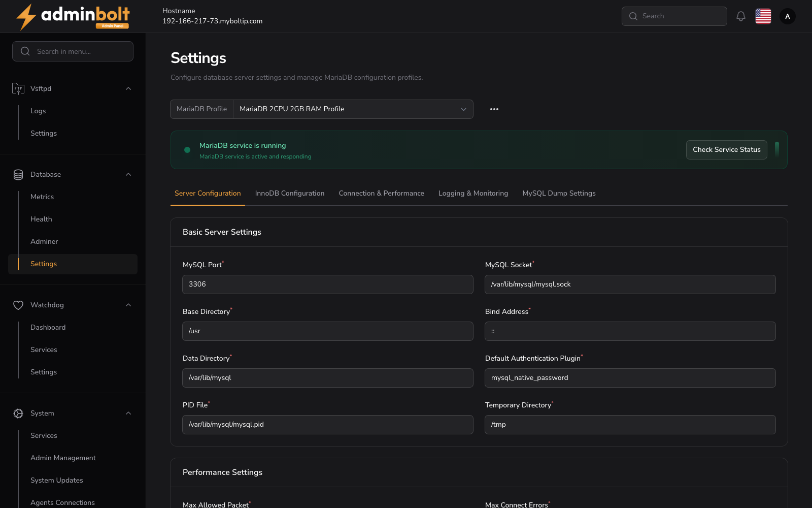Open Watchdog Services
Screen dimensions: 812x508
tap(44, 350)
